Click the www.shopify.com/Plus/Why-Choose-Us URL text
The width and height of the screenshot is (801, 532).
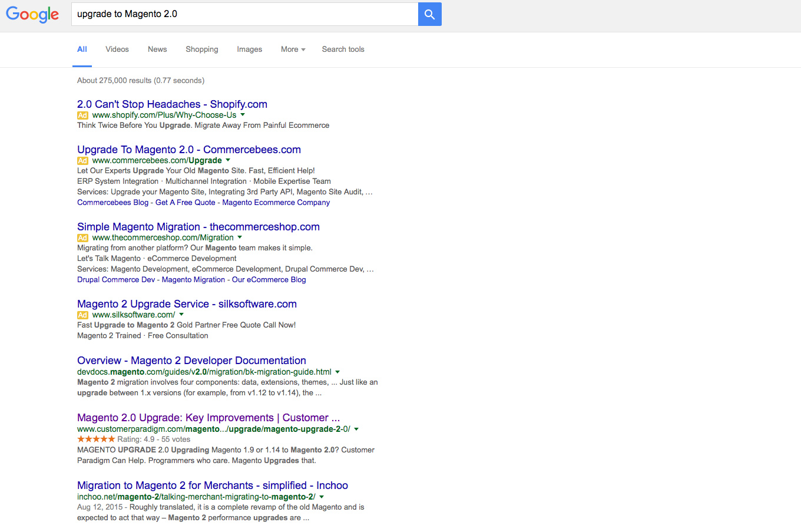point(164,115)
